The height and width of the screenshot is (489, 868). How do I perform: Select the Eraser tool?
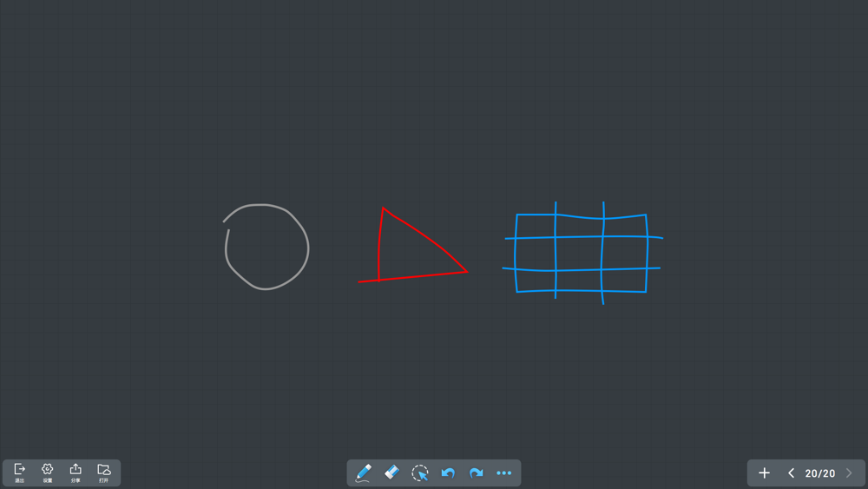pyautogui.click(x=391, y=473)
